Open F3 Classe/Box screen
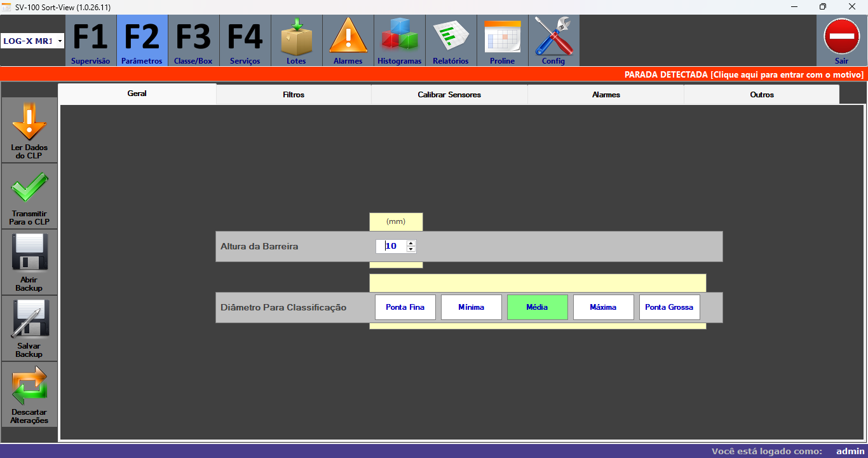The height and width of the screenshot is (458, 868). (x=193, y=41)
